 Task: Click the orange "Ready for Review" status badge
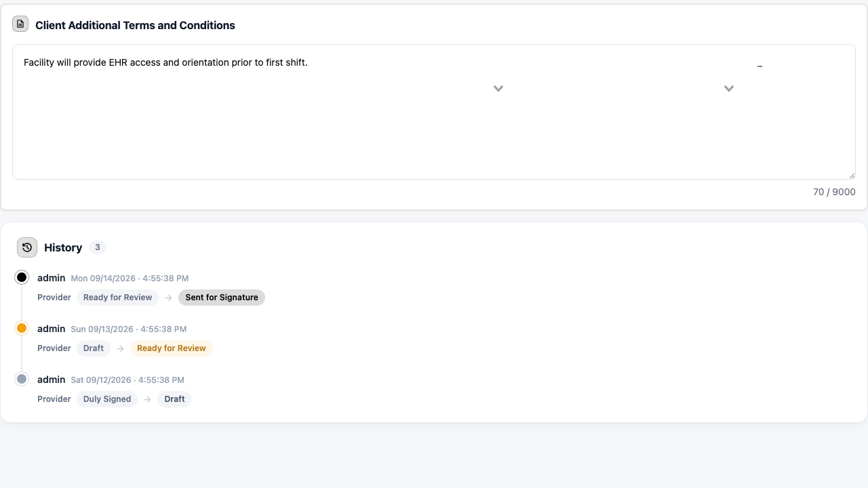tap(172, 348)
